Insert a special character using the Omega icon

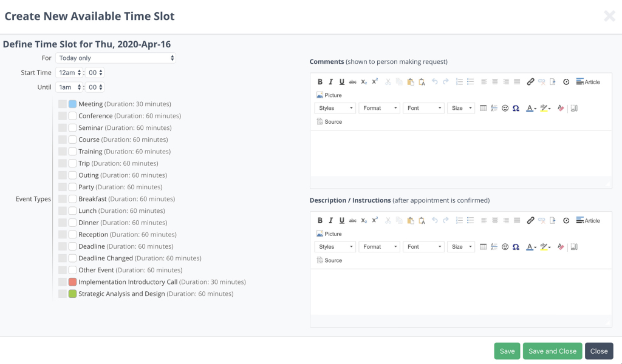[x=514, y=107]
